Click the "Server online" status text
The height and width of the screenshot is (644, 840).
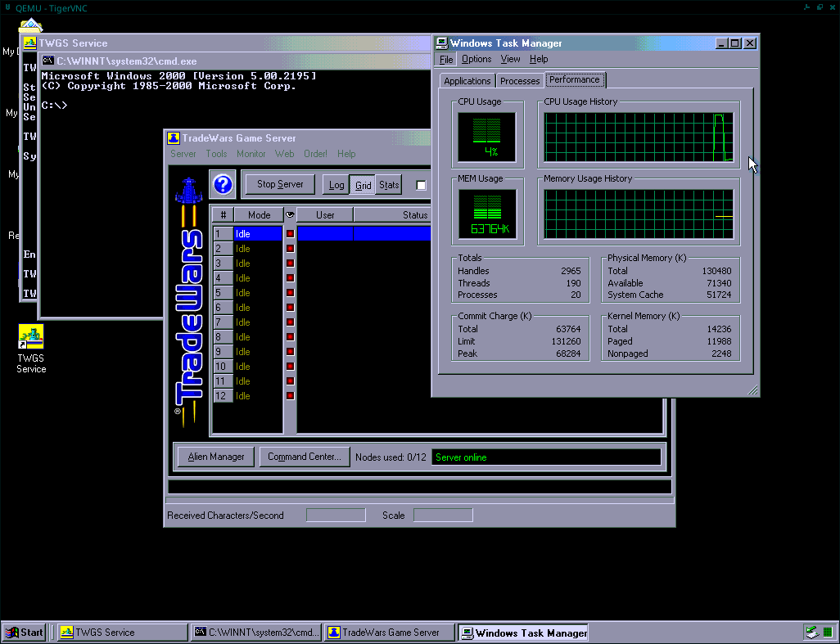461,457
